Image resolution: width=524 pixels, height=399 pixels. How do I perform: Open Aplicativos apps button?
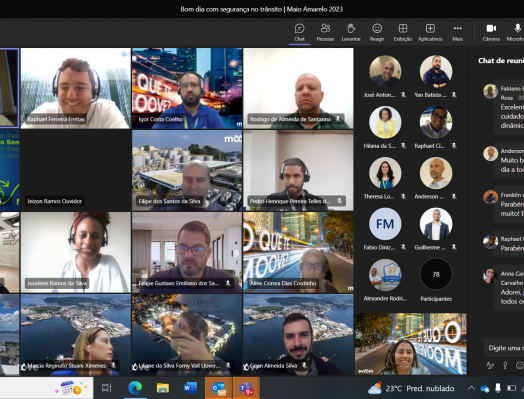(430, 32)
